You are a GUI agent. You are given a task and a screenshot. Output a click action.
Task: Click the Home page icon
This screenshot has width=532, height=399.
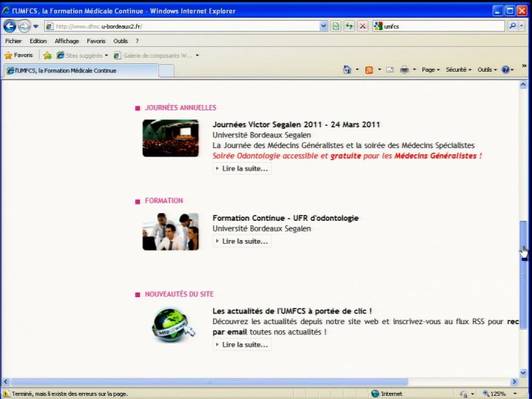pos(347,69)
